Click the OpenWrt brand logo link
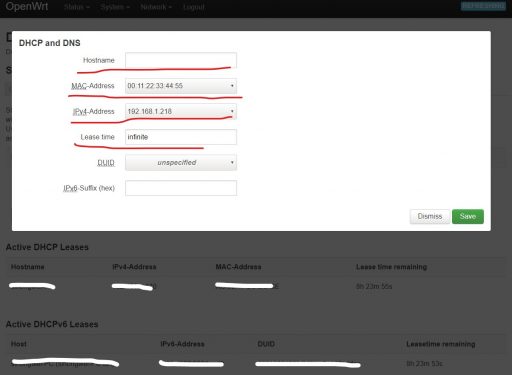The width and height of the screenshot is (512, 375). tap(27, 6)
